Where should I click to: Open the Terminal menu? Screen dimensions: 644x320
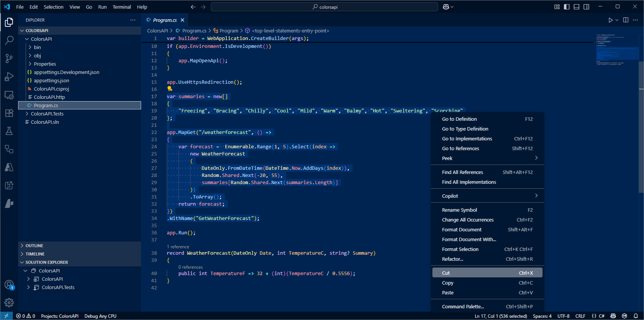[121, 7]
